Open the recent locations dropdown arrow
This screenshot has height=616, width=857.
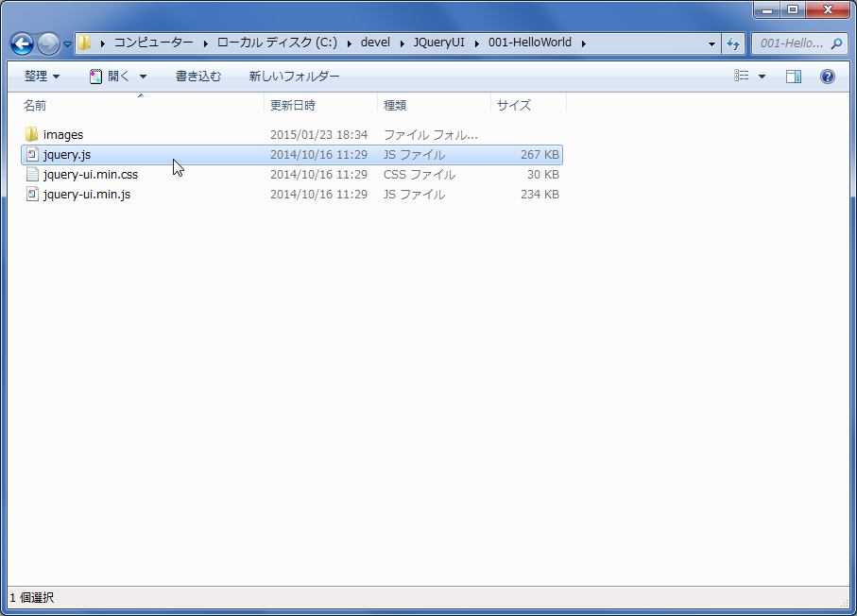click(x=67, y=44)
